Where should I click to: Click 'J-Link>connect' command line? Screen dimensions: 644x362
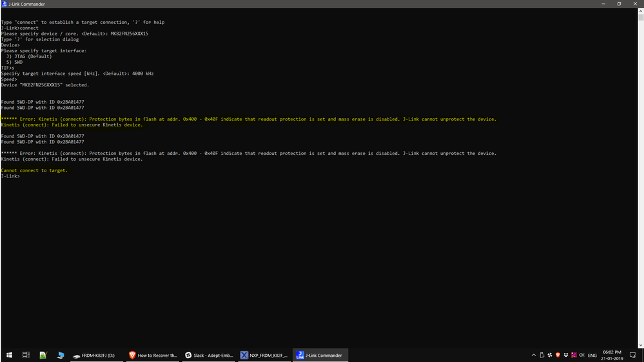(x=19, y=28)
